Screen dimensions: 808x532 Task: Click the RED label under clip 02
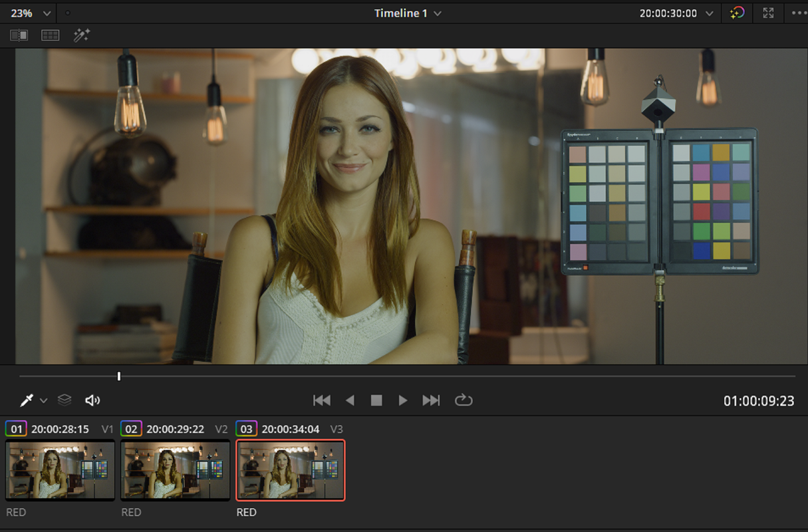pos(131,512)
